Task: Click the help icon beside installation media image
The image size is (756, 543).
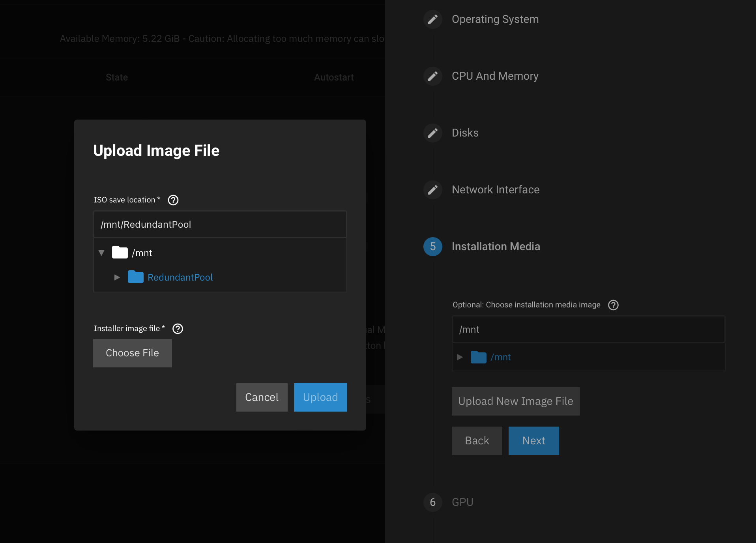Action: [613, 305]
